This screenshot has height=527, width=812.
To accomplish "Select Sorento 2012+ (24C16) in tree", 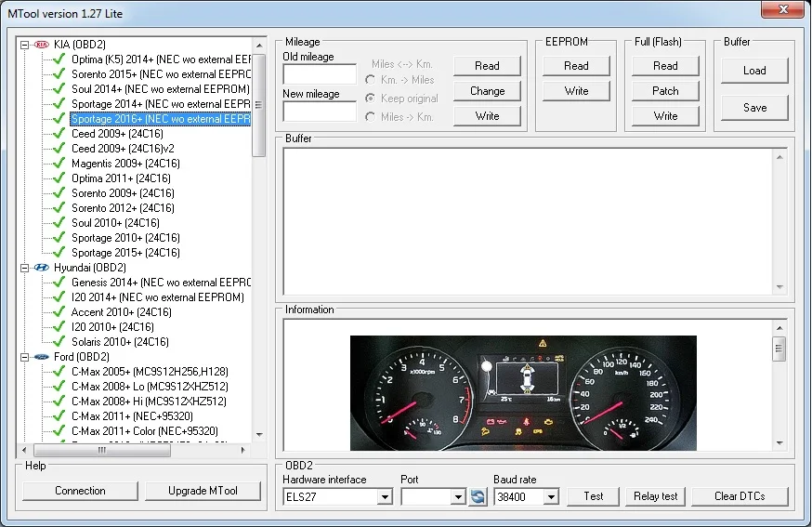I will pos(123,208).
